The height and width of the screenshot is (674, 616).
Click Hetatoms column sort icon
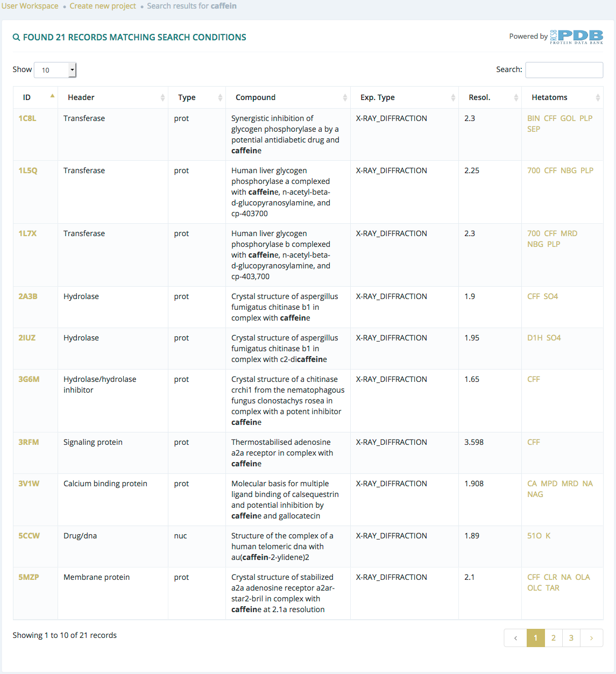(x=598, y=97)
